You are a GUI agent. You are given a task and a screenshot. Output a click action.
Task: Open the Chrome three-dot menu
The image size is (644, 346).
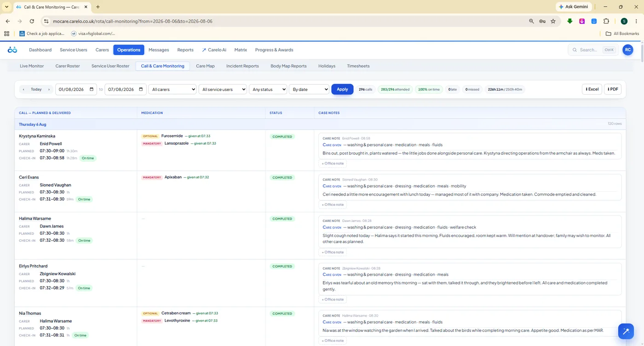pyautogui.click(x=636, y=21)
